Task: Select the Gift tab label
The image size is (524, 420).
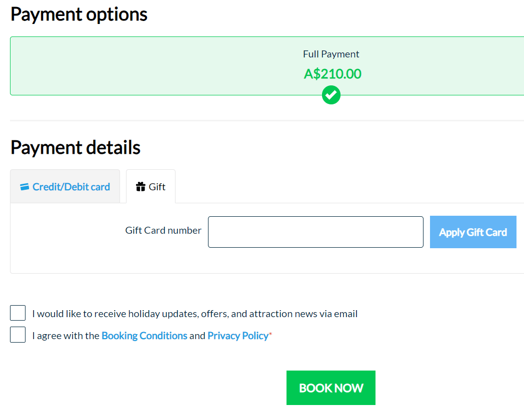Action: point(156,187)
